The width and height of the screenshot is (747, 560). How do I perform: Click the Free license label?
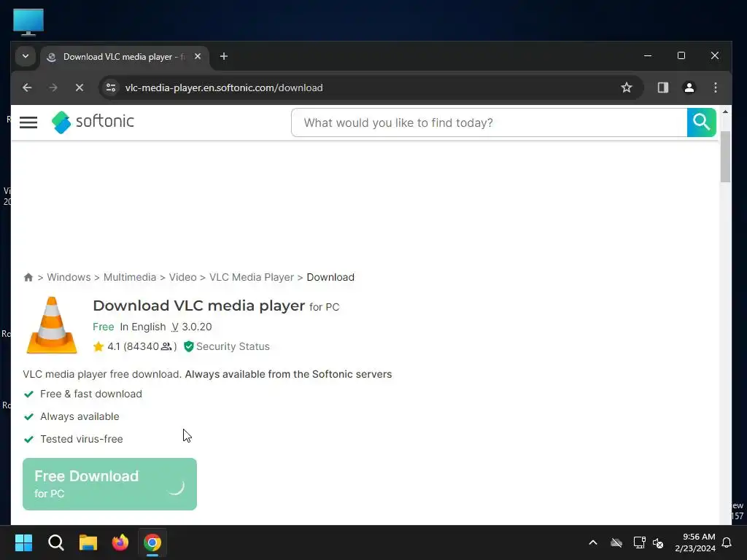104,327
